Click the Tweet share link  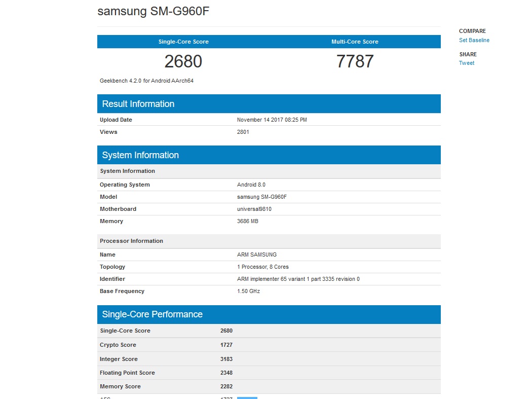tap(467, 63)
